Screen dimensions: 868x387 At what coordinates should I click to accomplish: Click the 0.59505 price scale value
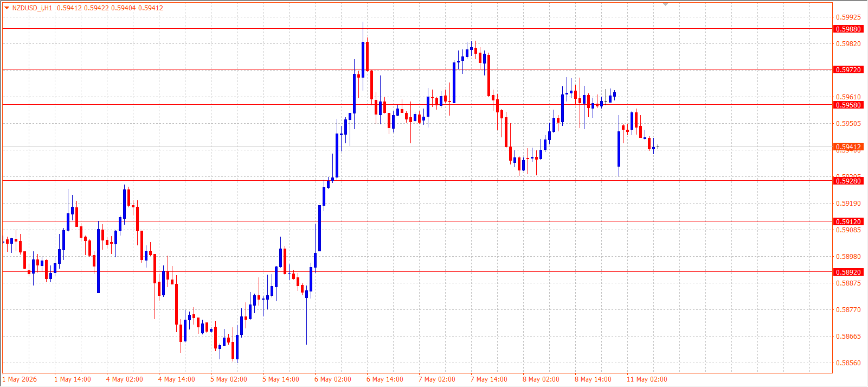848,124
